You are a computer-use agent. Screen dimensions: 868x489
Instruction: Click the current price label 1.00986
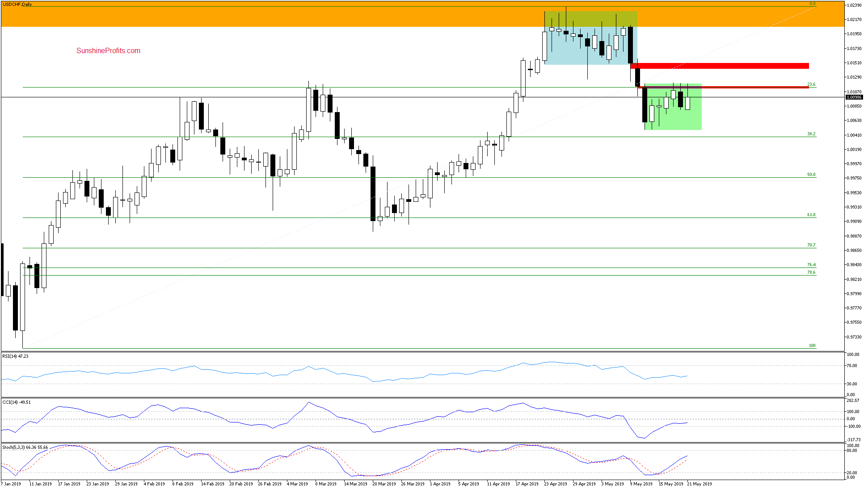pyautogui.click(x=854, y=97)
